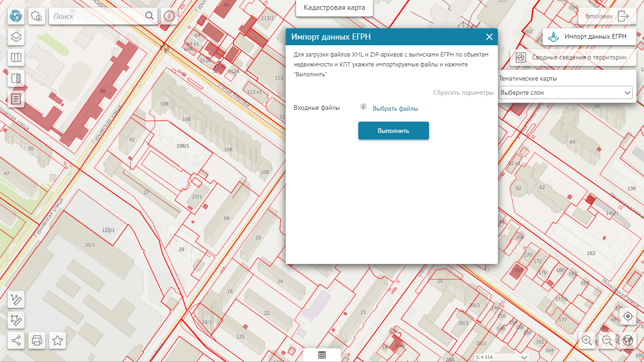
Task: Open the attribute table grid icon
Action: pyautogui.click(x=322, y=355)
